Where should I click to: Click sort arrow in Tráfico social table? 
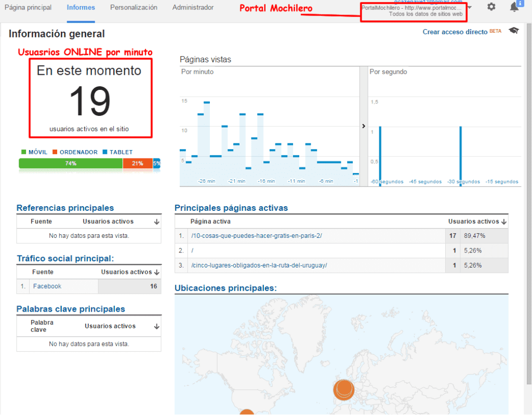click(x=157, y=272)
